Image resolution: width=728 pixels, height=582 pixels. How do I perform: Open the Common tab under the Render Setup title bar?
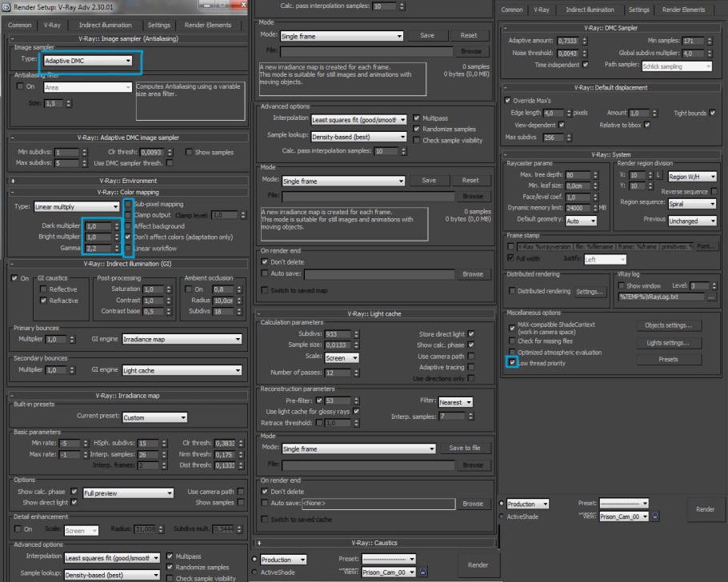pos(20,25)
